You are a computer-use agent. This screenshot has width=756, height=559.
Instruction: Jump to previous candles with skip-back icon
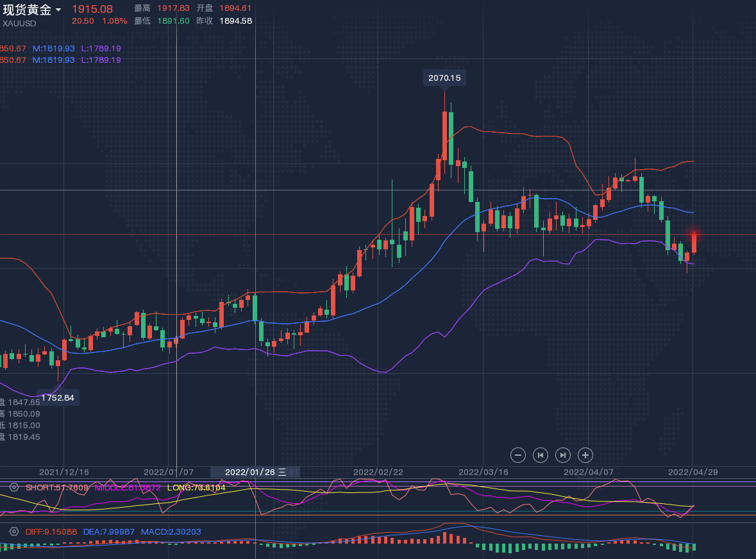[x=541, y=455]
